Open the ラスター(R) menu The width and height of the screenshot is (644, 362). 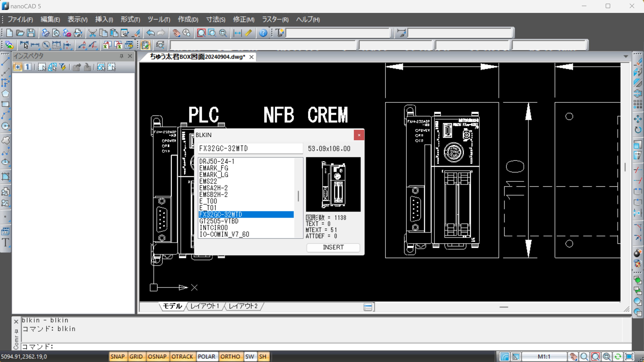[275, 19]
